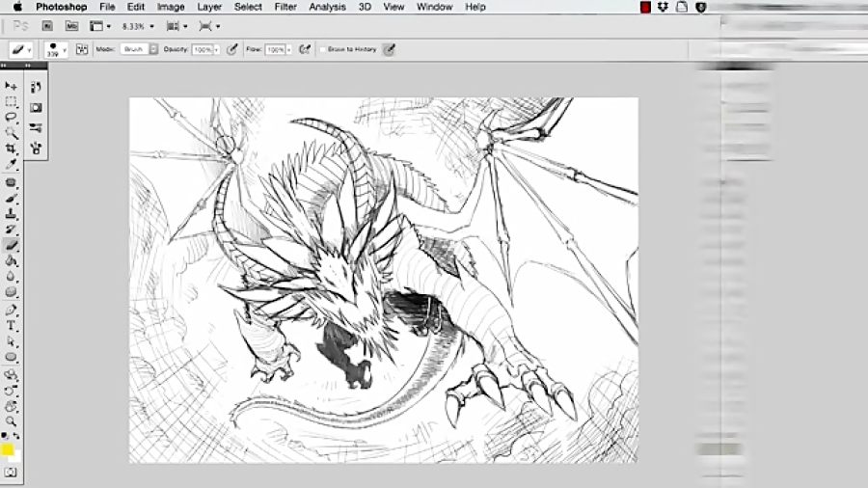Screen dimensions: 868x488
Task: Select the Sponge/Dodge tool
Action: pyautogui.click(x=11, y=291)
